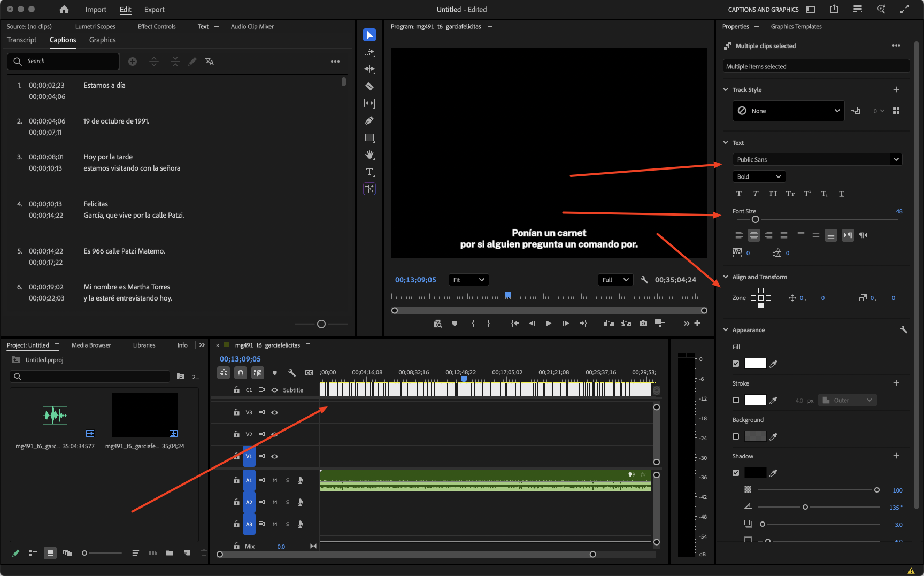The width and height of the screenshot is (924, 576).
Task: Click Export in the top bar
Action: 154,10
